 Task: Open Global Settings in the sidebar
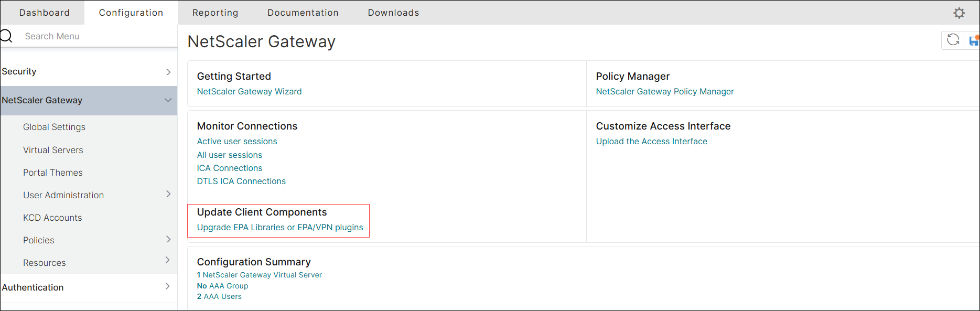54,127
